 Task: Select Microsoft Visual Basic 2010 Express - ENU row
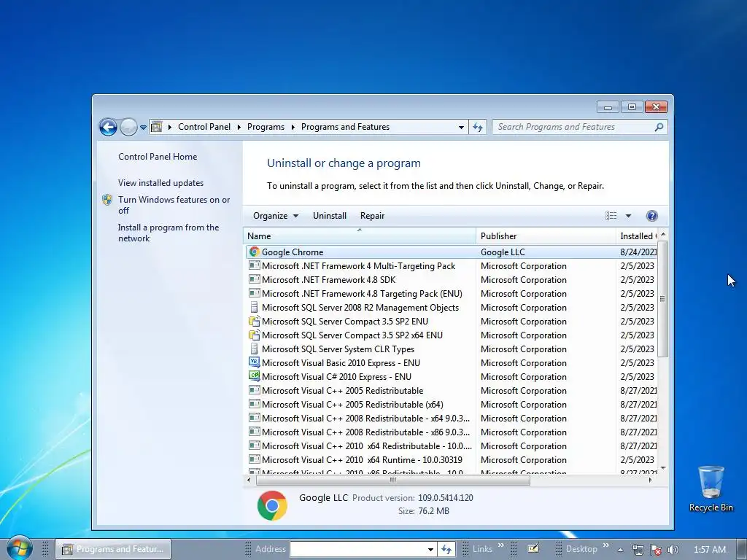point(451,363)
